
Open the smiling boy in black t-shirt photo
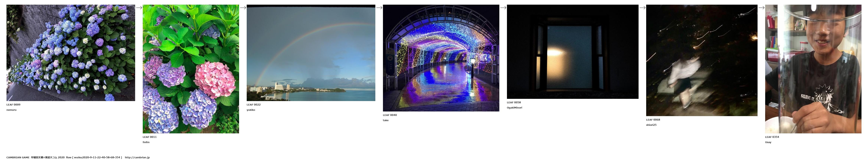[813, 69]
